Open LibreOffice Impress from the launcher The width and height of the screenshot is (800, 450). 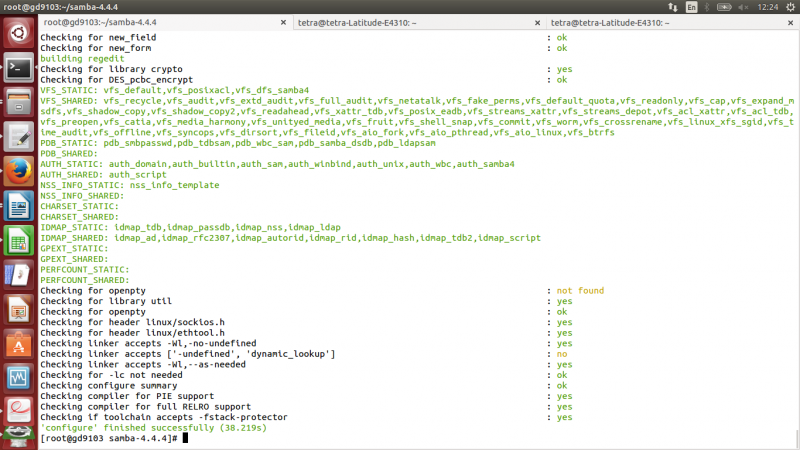coord(19,310)
